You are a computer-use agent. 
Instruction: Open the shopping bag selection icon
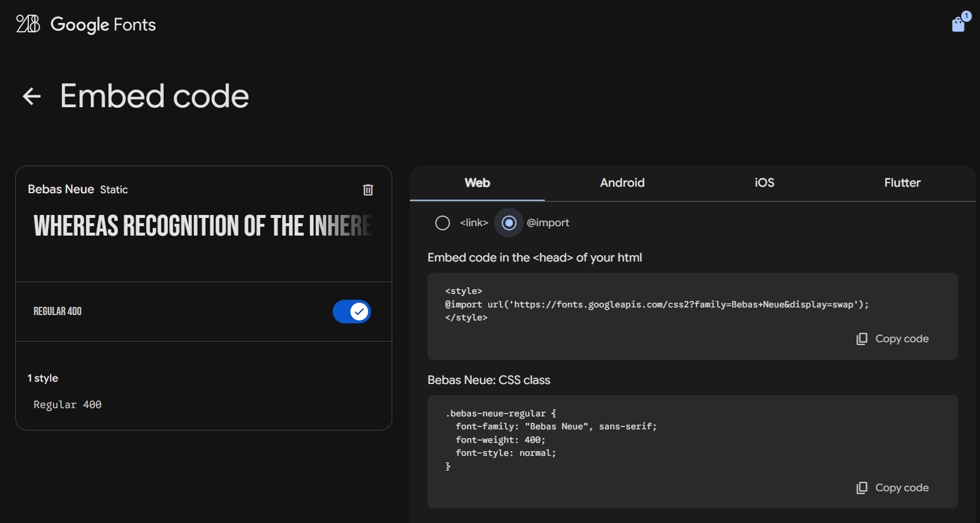(958, 24)
